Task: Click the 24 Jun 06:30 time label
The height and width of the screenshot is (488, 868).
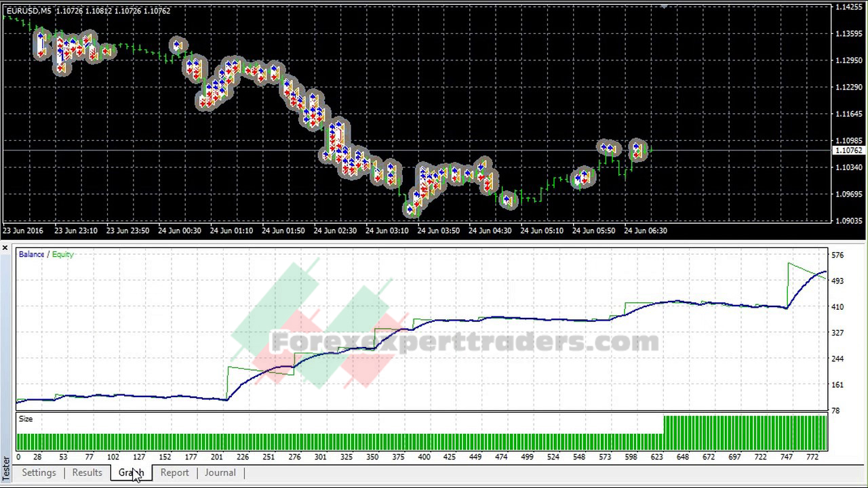Action: 646,230
